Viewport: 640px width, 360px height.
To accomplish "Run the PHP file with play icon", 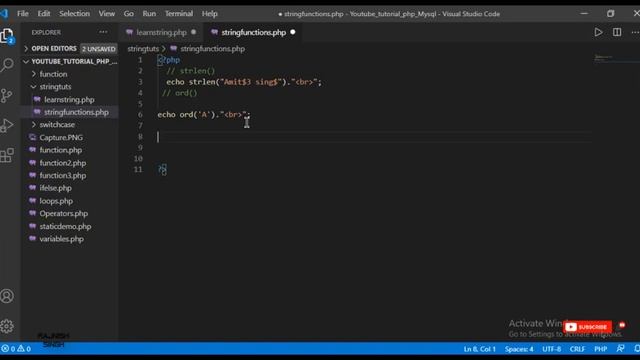I will click(598, 32).
